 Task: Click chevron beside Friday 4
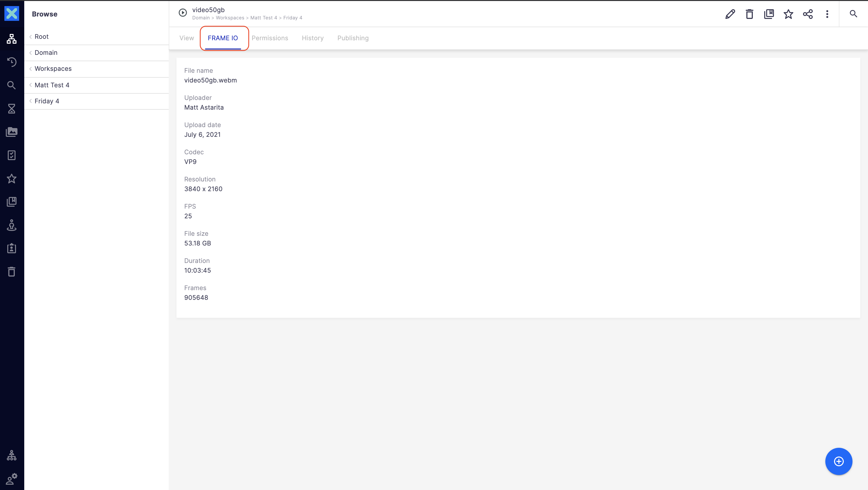[x=31, y=101]
